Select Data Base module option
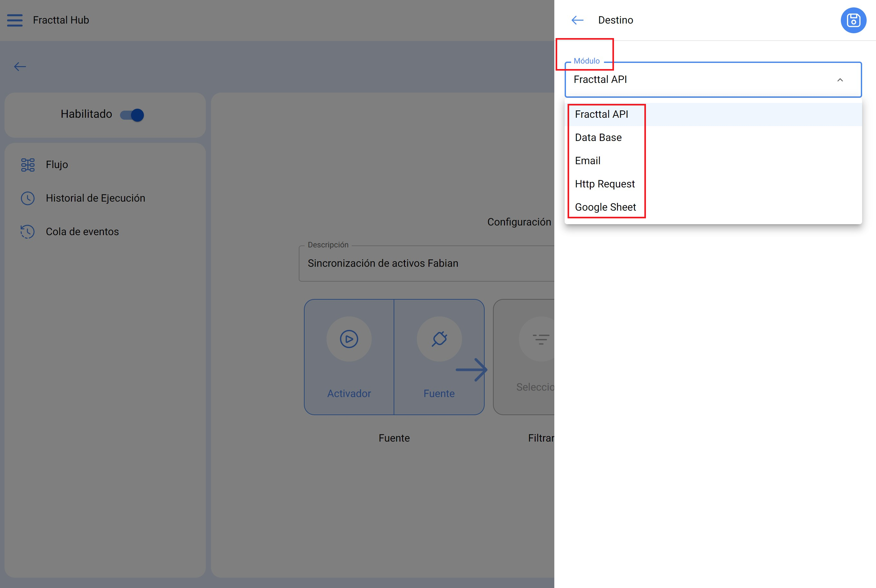 tap(713, 138)
